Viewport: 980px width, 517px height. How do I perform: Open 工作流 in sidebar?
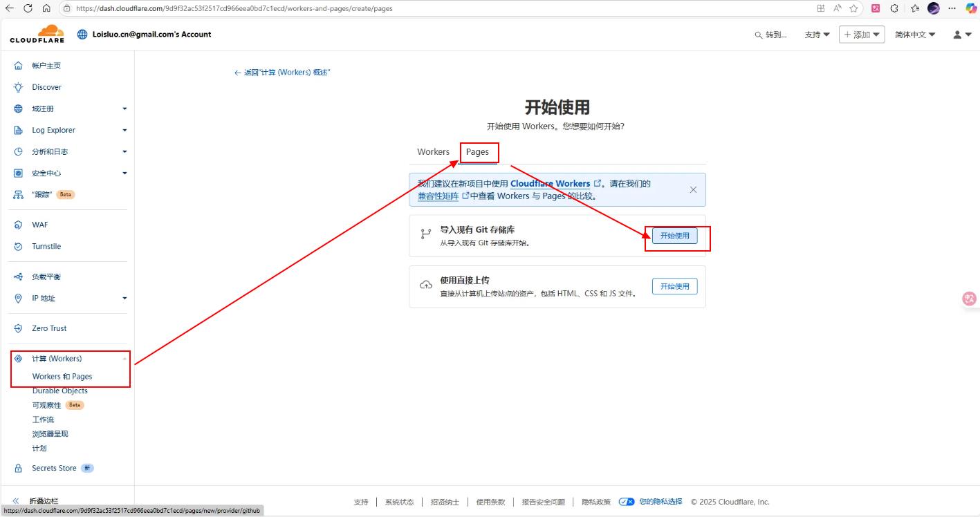[x=43, y=420]
